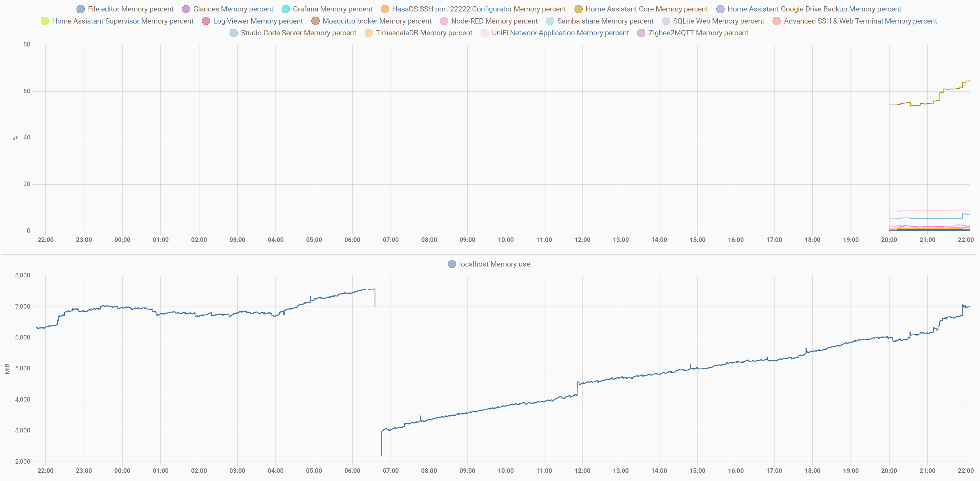Image resolution: width=980 pixels, height=481 pixels.
Task: Toggle HassOS SSH port 22222 Configurator series
Action: tap(473, 9)
